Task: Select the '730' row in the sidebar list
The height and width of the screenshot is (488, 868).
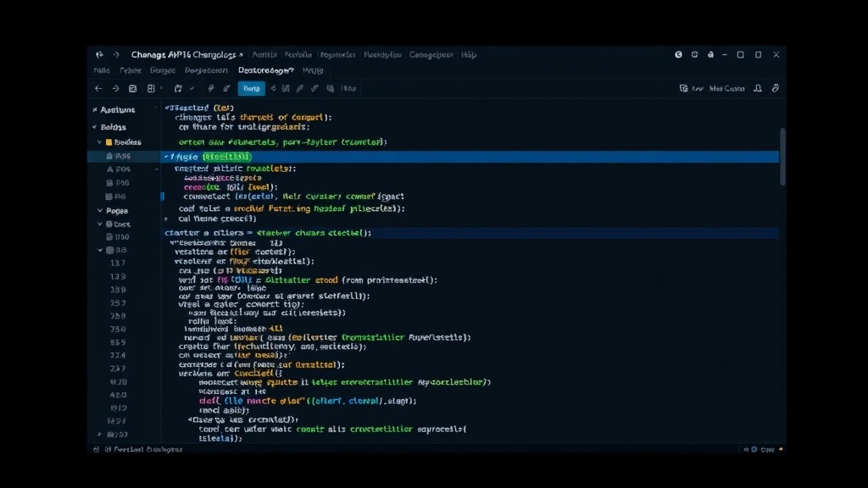Action: tap(117, 330)
